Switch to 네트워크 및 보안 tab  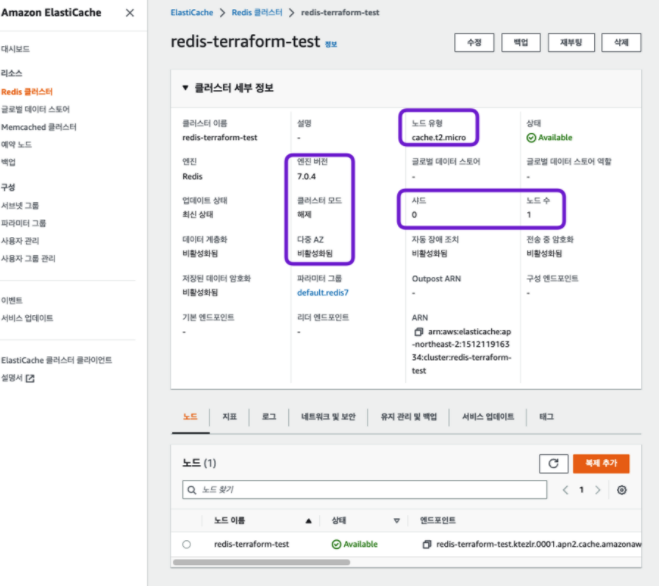pos(328,417)
